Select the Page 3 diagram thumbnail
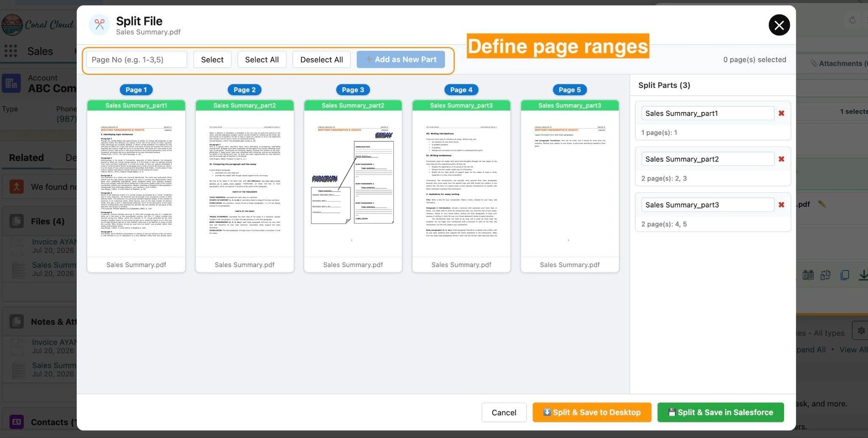This screenshot has width=868, height=438. point(353,186)
